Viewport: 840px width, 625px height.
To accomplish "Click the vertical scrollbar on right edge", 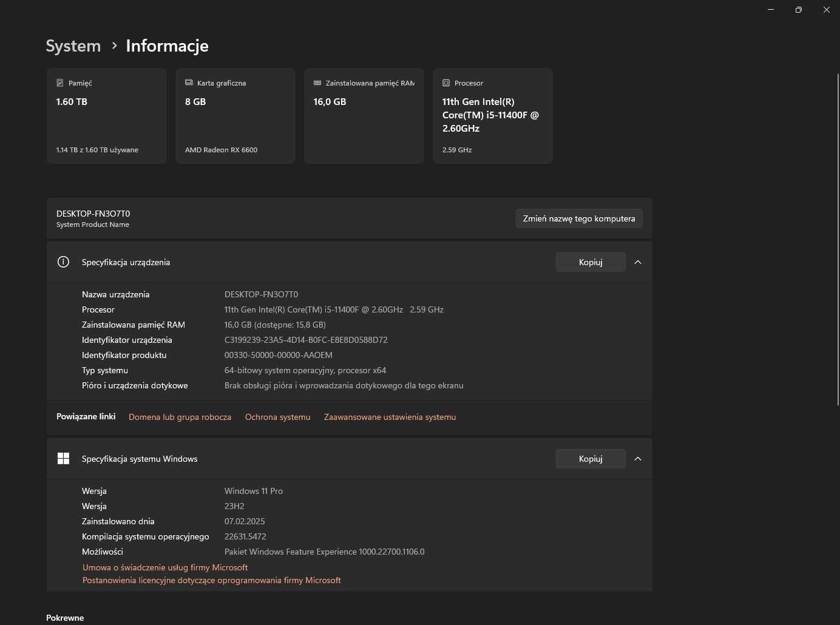I will click(838, 240).
